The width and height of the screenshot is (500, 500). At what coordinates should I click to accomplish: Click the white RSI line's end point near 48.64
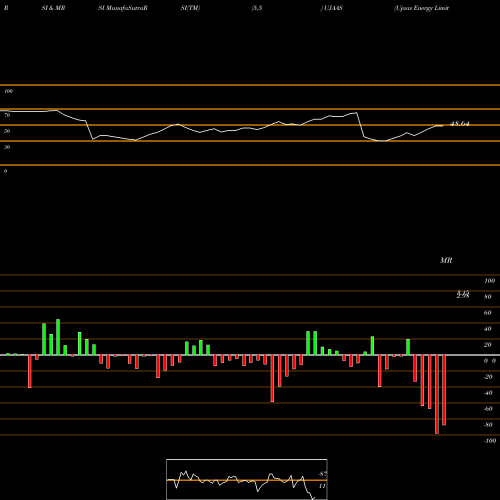tap(443, 126)
